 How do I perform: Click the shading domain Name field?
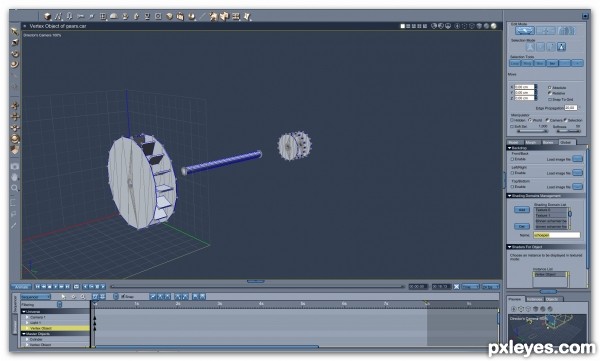[557, 235]
